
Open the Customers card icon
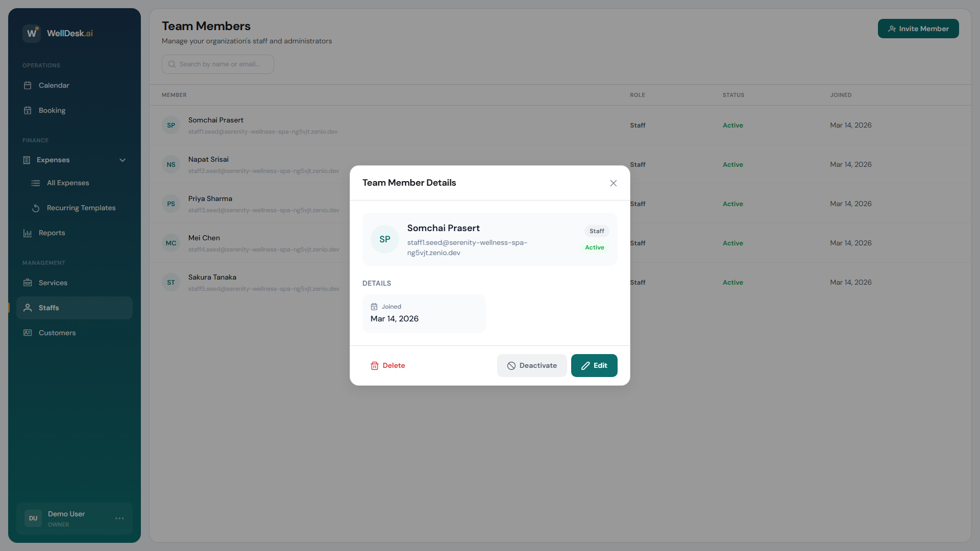pyautogui.click(x=28, y=333)
